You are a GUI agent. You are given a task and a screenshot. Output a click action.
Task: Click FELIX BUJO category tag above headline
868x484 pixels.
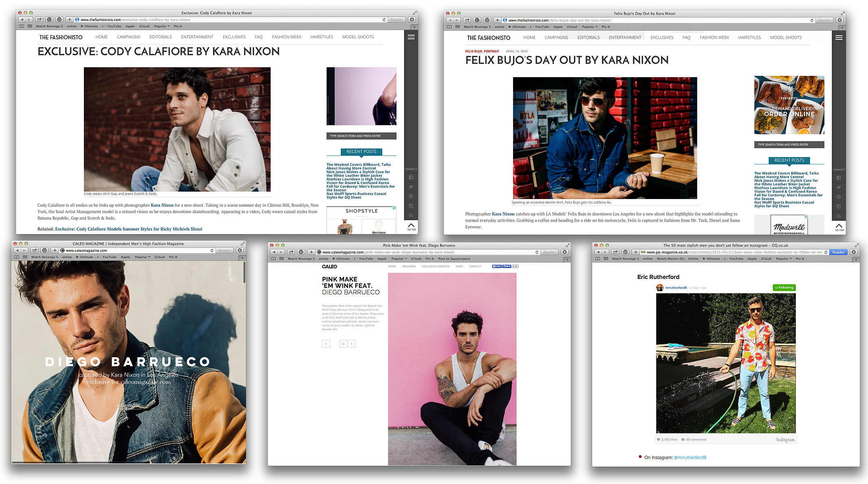point(474,51)
